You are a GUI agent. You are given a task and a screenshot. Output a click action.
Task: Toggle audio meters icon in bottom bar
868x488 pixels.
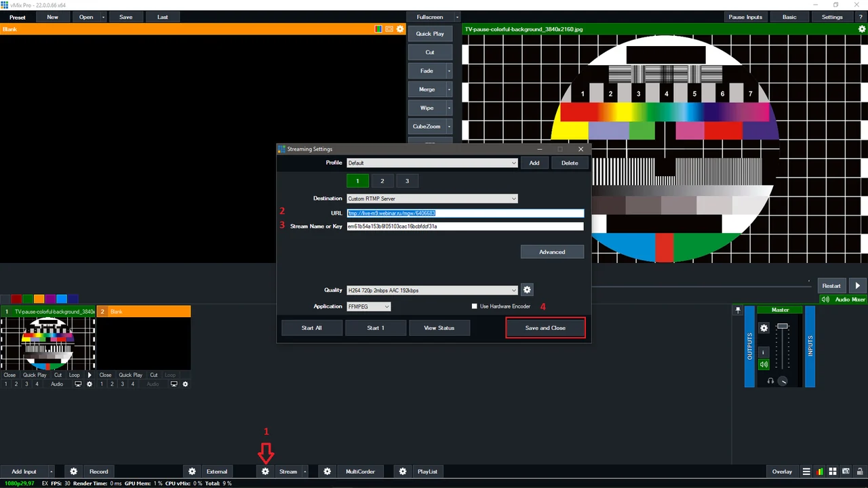(x=820, y=472)
